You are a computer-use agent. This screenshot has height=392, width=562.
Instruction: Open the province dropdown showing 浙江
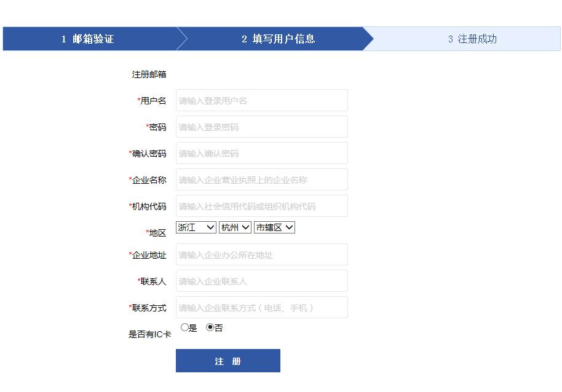click(196, 227)
